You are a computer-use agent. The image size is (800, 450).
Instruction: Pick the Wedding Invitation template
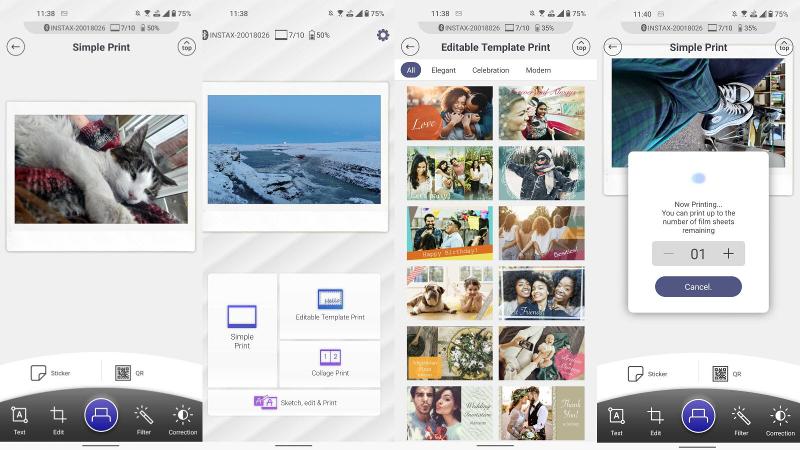450,413
